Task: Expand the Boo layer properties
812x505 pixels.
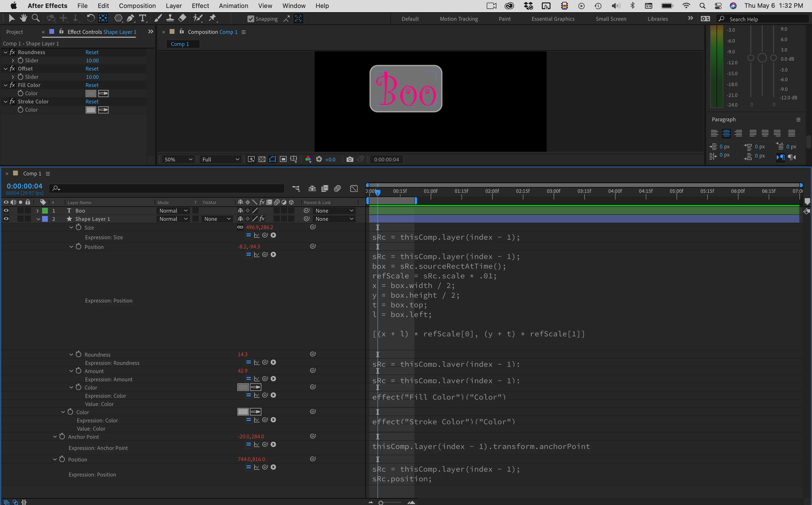Action: pyautogui.click(x=37, y=211)
